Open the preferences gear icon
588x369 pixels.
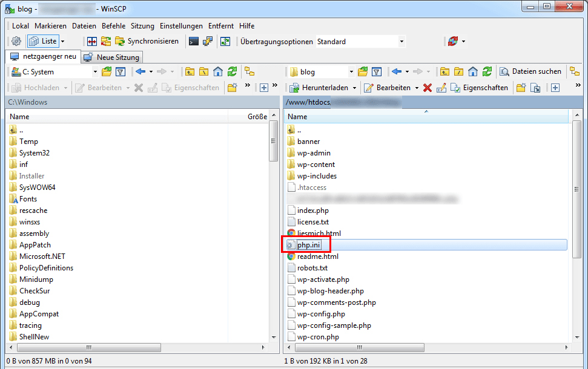click(x=16, y=41)
